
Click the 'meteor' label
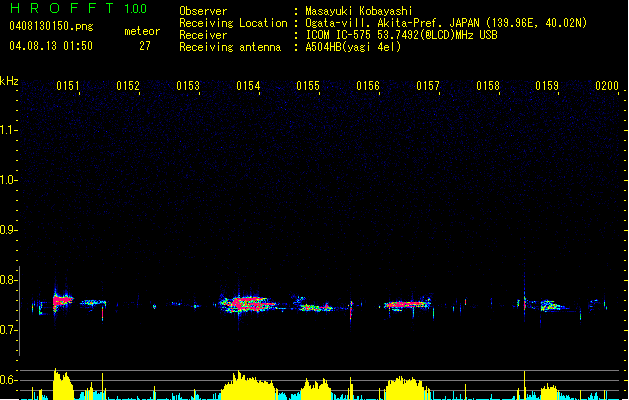142,31
